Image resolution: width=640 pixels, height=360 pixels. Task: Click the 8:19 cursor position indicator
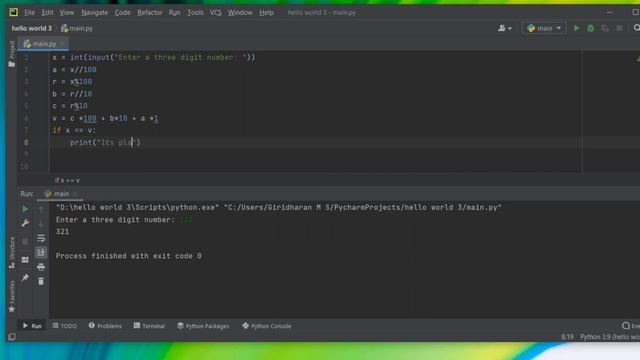(567, 337)
